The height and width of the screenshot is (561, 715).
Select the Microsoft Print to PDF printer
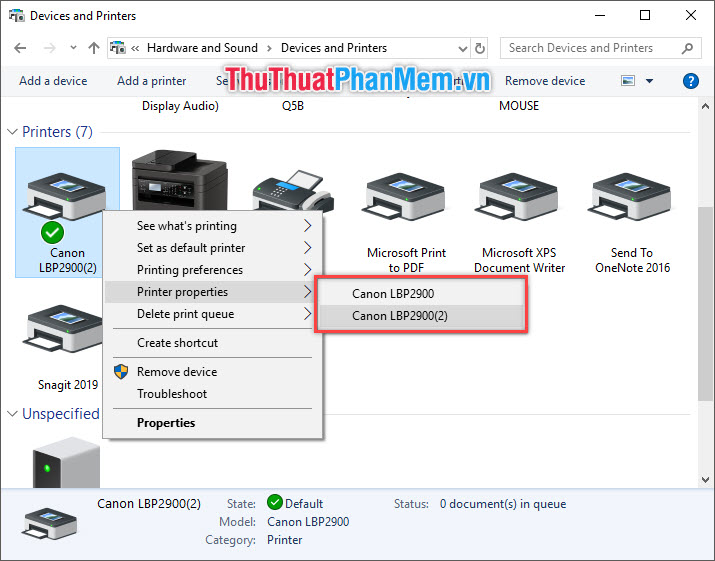click(406, 223)
